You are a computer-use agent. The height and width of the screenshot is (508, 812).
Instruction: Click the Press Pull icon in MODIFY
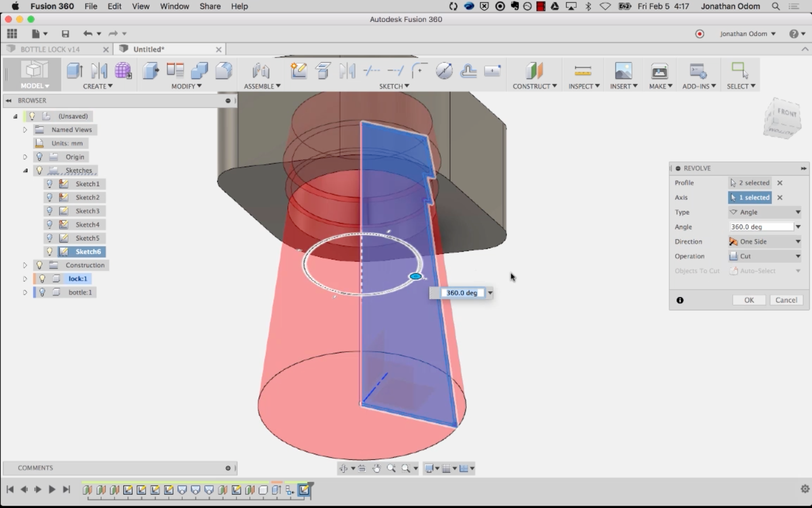151,71
